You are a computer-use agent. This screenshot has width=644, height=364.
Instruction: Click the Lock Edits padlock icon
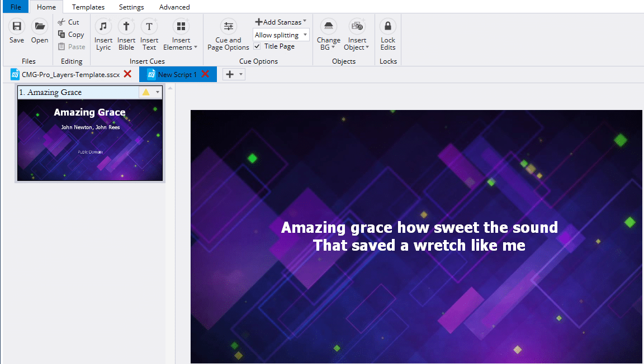(388, 26)
